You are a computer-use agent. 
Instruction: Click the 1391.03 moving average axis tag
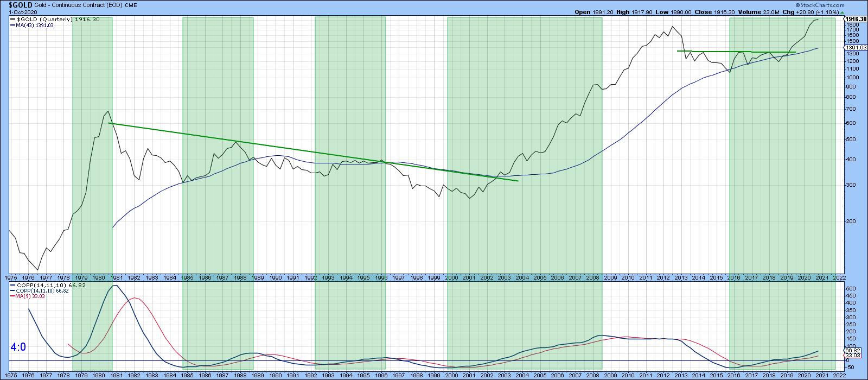(x=854, y=48)
